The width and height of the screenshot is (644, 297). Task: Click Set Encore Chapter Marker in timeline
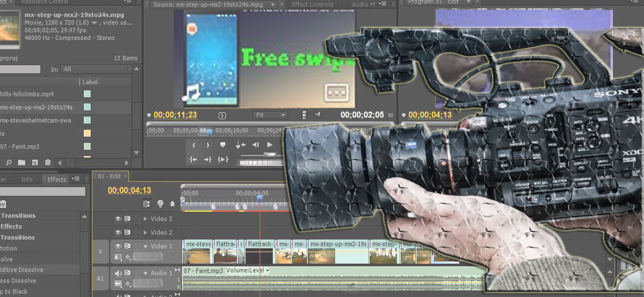[x=160, y=203]
